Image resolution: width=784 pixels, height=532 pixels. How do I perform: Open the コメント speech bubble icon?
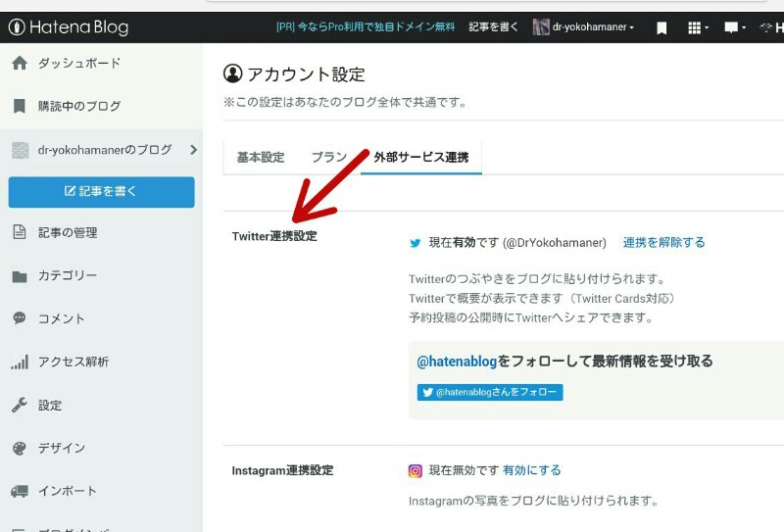tap(20, 318)
